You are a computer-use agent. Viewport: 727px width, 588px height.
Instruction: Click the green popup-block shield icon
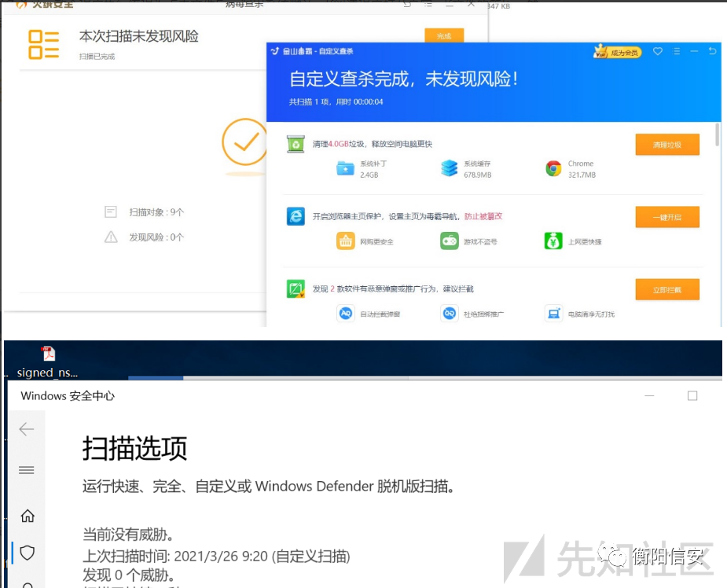tap(296, 289)
